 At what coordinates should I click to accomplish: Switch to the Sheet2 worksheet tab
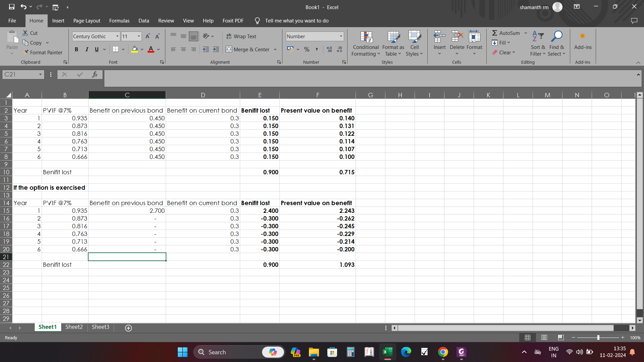pos(74,327)
